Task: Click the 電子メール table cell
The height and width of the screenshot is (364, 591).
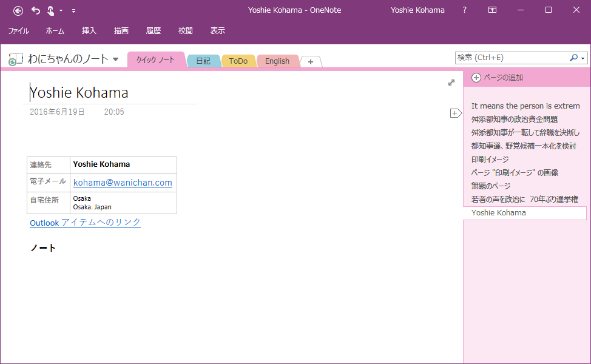Action: [49, 183]
